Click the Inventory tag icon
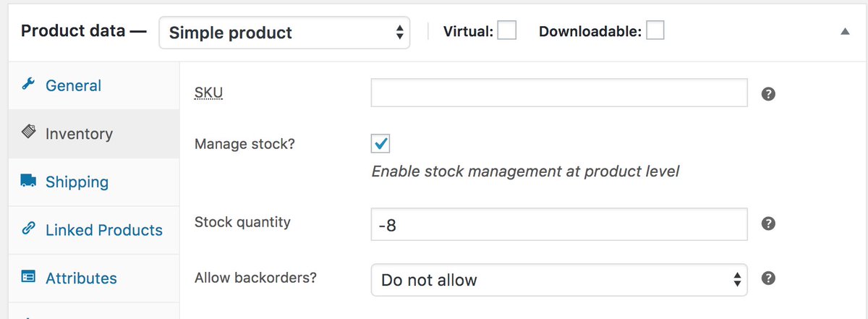 coord(29,133)
